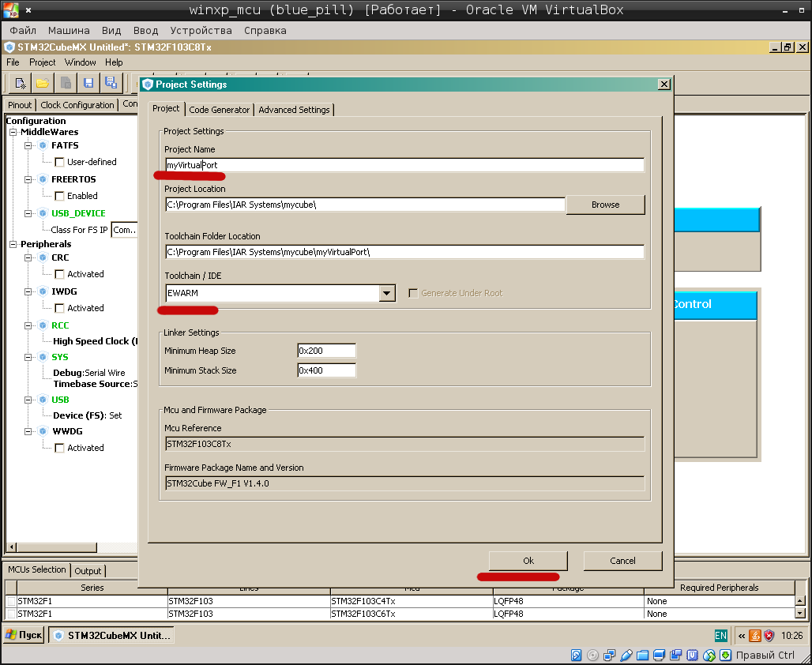This screenshot has width=812, height=665.
Task: Collapse the Peripherals tree node
Action: tap(13, 244)
